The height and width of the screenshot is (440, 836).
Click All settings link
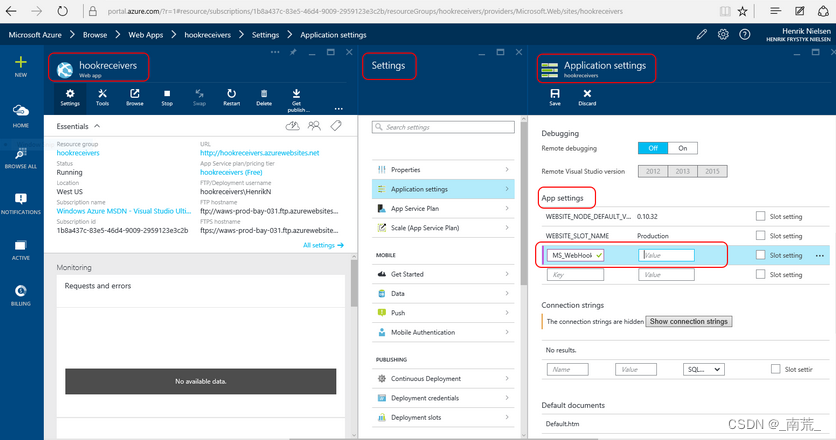click(x=323, y=245)
